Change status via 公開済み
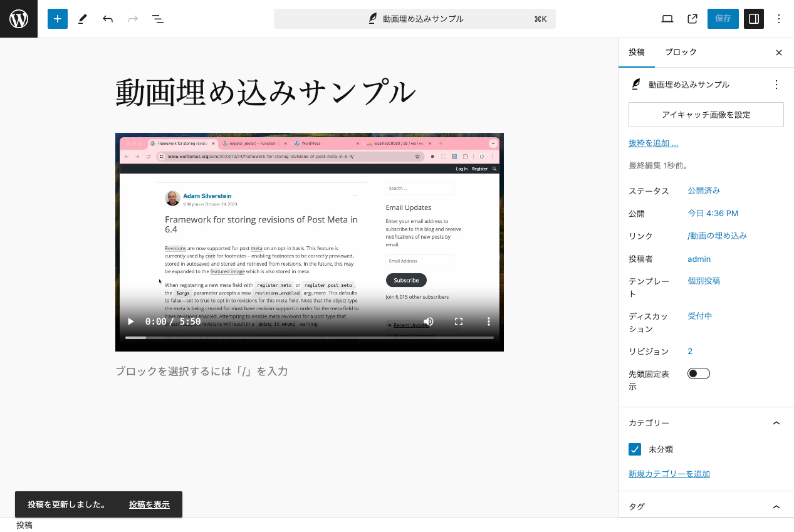The height and width of the screenshot is (532, 794). point(704,190)
